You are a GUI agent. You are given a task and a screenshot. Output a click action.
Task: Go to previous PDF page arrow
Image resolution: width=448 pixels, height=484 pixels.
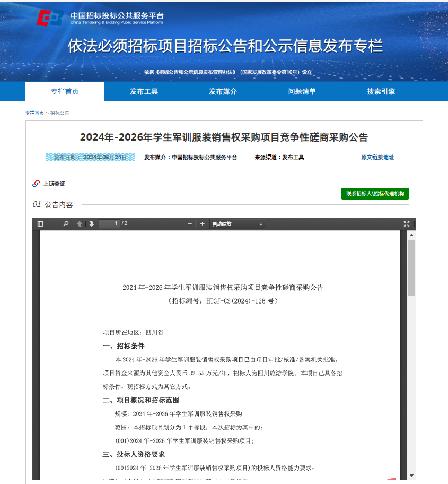[x=79, y=224]
